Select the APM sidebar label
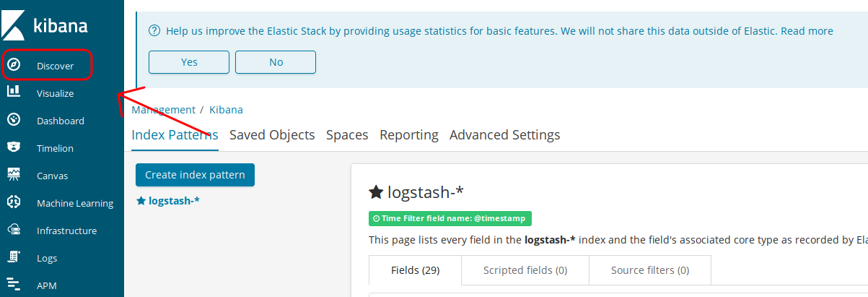The image size is (868, 297). click(x=47, y=285)
